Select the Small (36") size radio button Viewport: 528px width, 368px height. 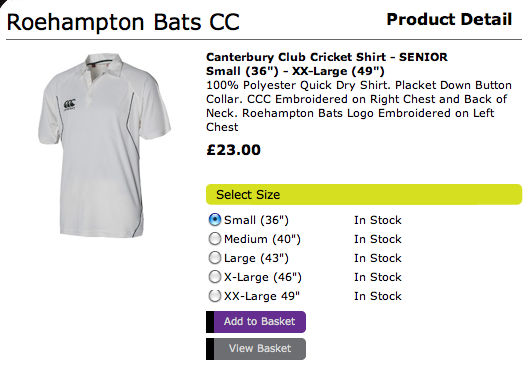tap(215, 220)
